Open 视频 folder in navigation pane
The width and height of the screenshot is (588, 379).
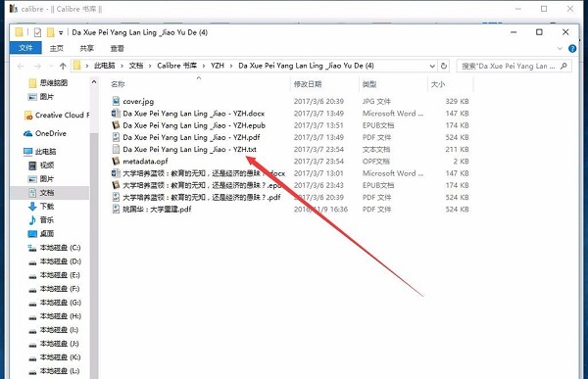point(41,166)
